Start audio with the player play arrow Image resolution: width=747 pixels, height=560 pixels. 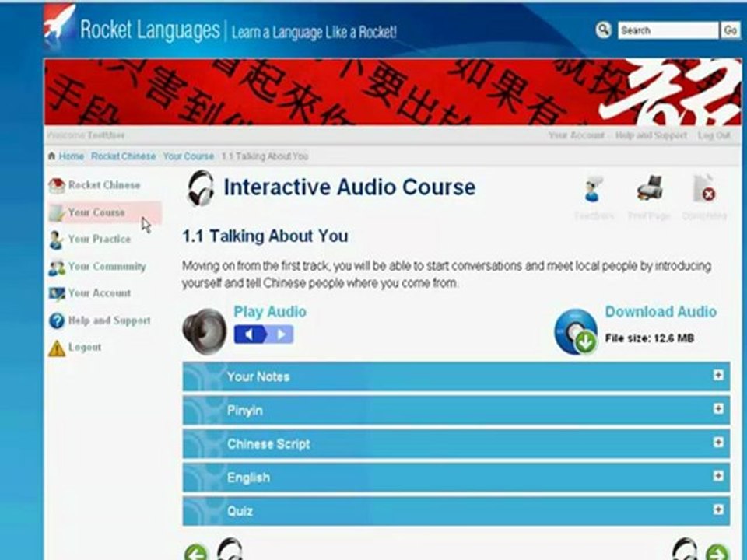281,334
